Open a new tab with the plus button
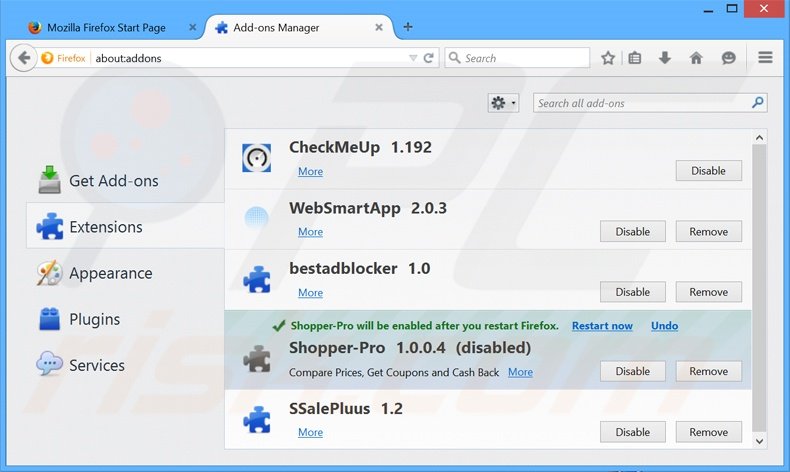 point(408,27)
